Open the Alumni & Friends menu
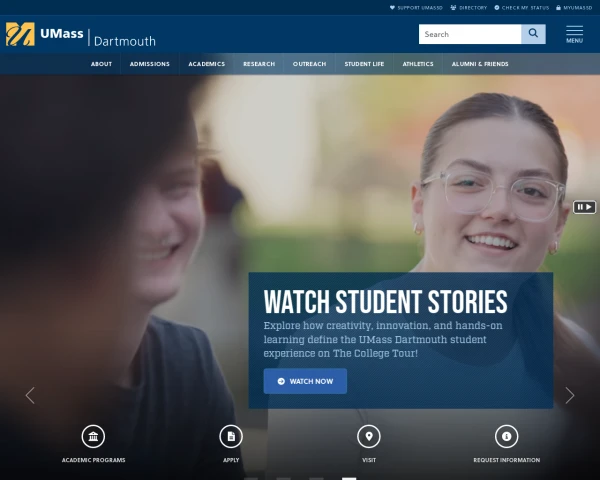The width and height of the screenshot is (600, 480). point(480,64)
